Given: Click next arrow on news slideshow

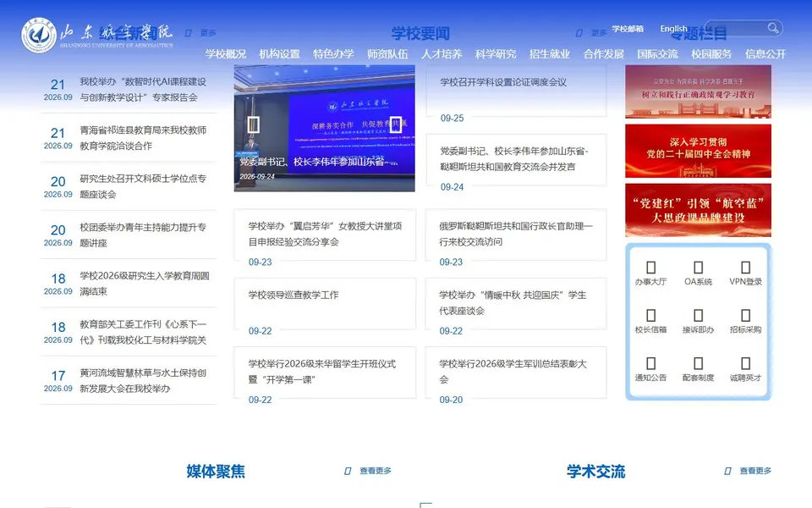Looking at the screenshot, I should click(x=395, y=124).
